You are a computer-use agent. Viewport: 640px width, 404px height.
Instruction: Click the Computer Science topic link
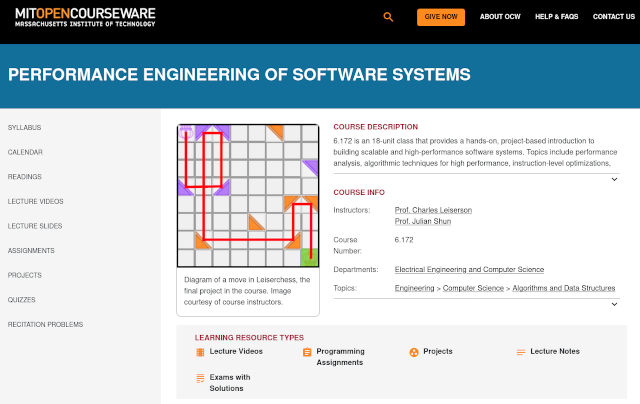click(473, 288)
